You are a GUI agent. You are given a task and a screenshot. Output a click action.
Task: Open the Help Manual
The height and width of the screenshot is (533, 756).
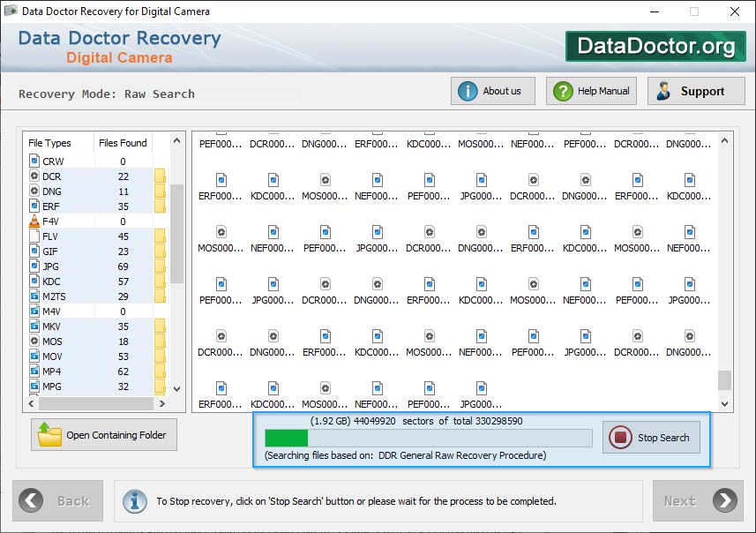click(x=591, y=91)
